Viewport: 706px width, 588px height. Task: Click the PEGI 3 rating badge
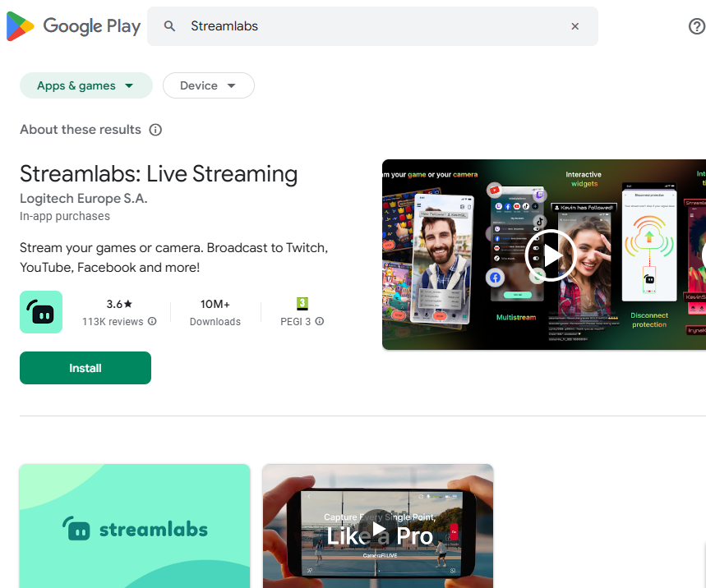click(x=302, y=304)
